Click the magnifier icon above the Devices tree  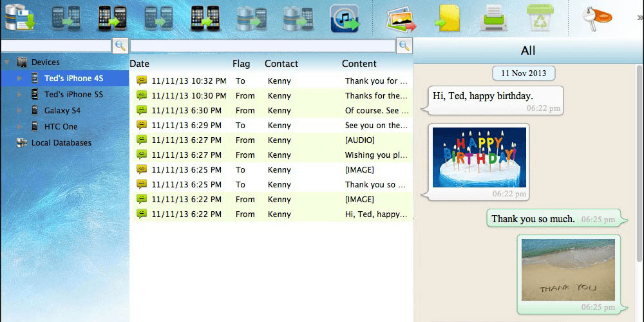[120, 45]
